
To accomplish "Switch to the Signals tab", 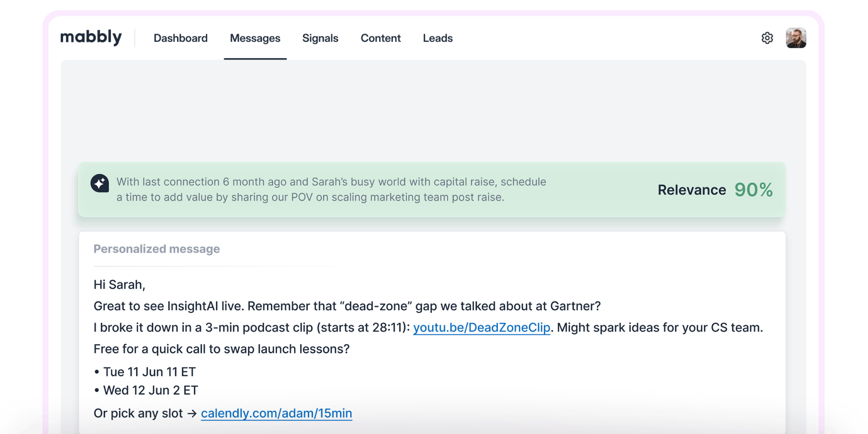I will 320,38.
